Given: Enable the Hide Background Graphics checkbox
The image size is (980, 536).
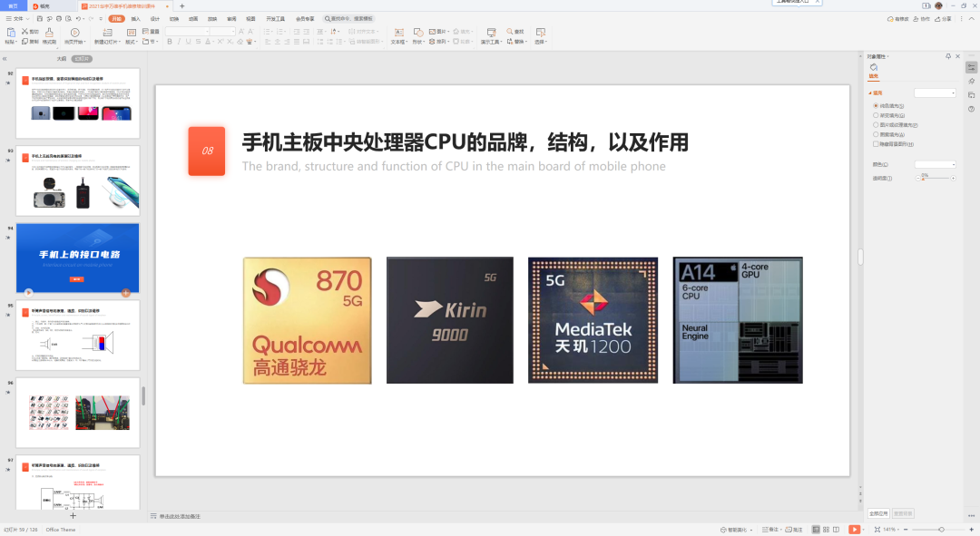Looking at the screenshot, I should click(876, 143).
